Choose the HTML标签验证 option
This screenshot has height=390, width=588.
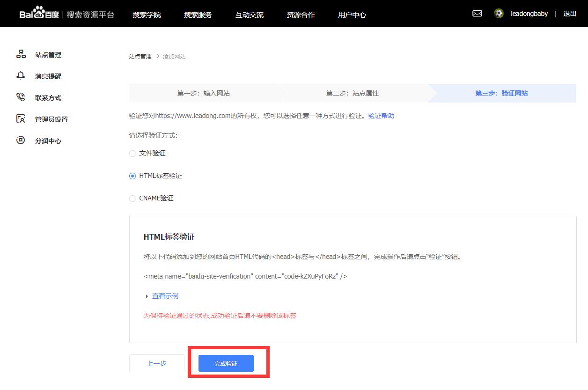[x=132, y=176]
